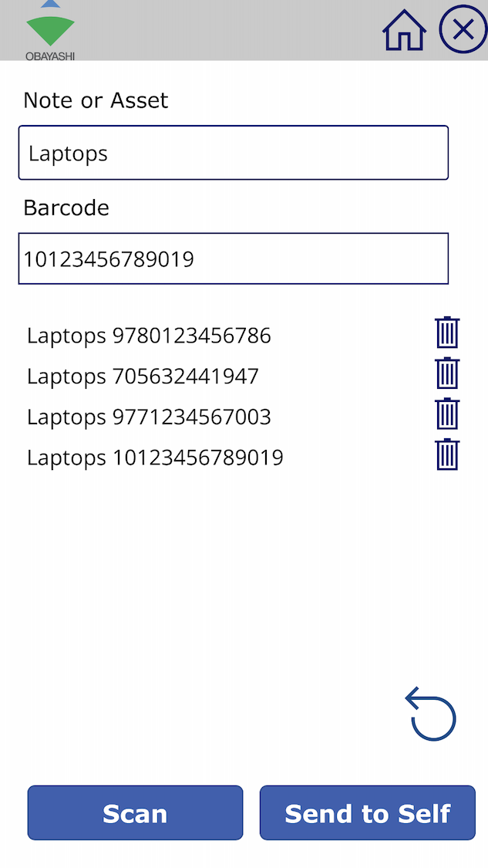This screenshot has width=488, height=868.
Task: Focus the Note or Asset text field
Action: (x=234, y=153)
